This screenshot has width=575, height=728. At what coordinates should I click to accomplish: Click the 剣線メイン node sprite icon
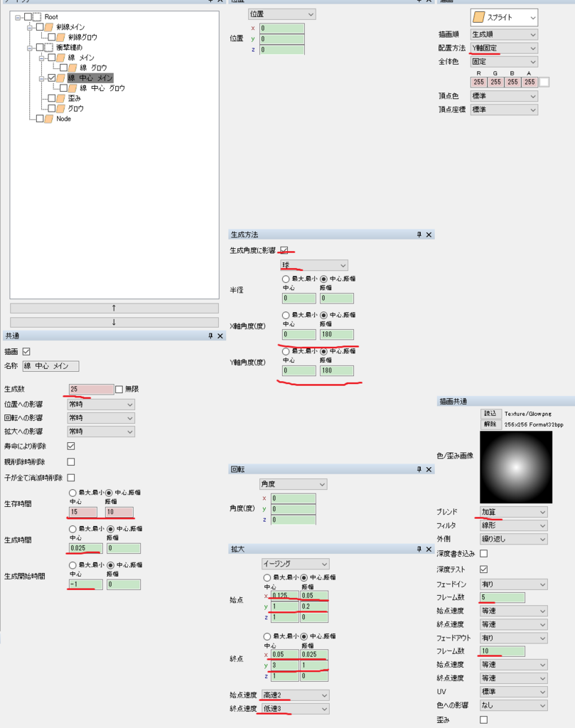[49, 27]
